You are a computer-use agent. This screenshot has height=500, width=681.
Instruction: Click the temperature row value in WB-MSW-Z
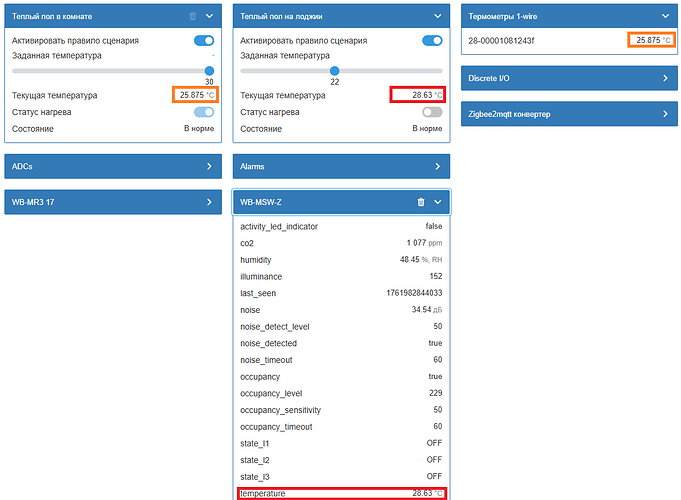(422, 494)
